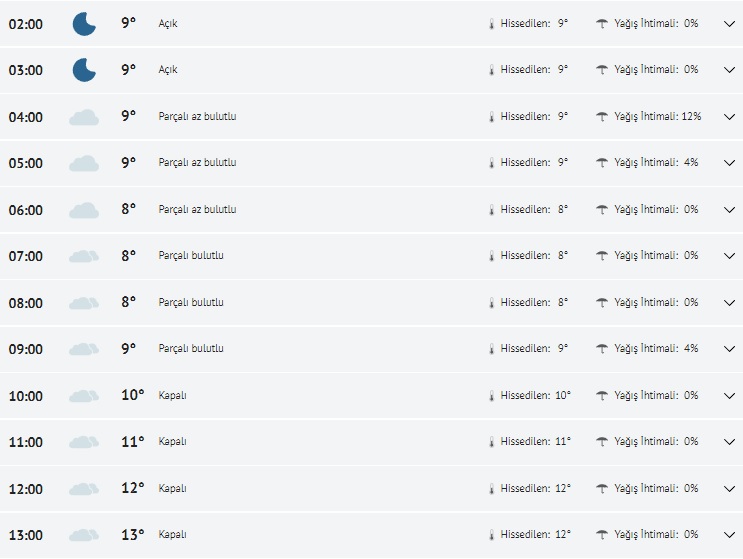Click the overcast icon for 11:00
Screen dimensions: 743x559
click(x=84, y=442)
